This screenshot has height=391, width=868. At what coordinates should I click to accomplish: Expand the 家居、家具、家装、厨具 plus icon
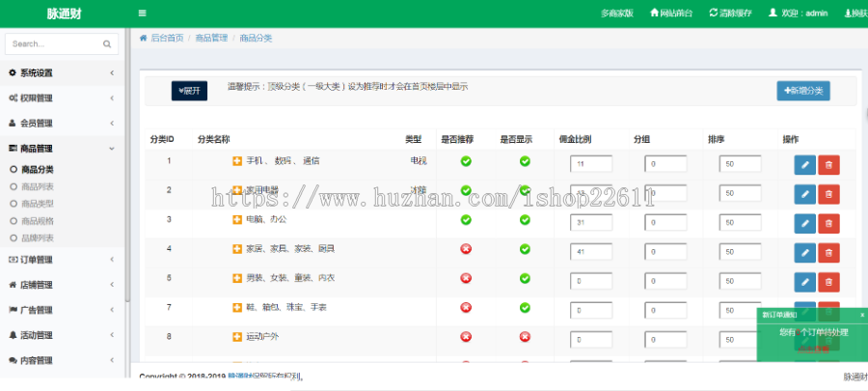pyautogui.click(x=237, y=249)
